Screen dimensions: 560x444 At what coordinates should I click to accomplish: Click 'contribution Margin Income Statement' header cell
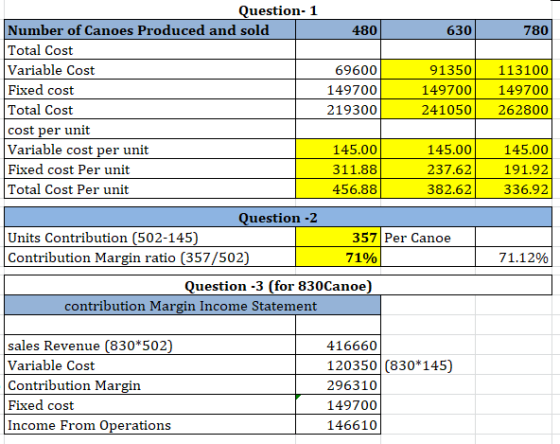(x=192, y=305)
